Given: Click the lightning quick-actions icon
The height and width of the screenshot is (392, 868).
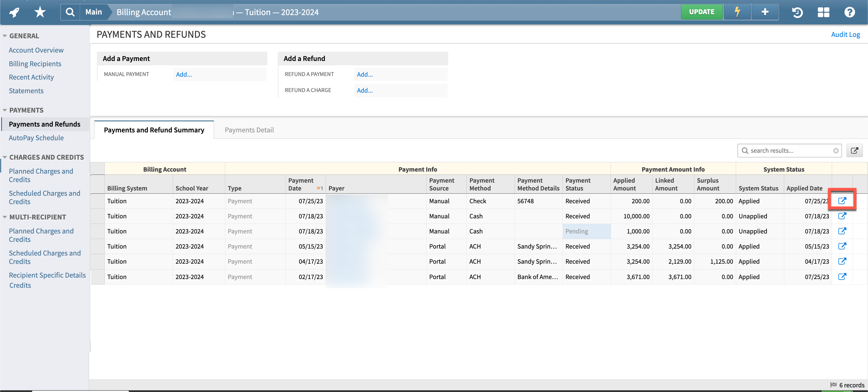Looking at the screenshot, I should 737,12.
